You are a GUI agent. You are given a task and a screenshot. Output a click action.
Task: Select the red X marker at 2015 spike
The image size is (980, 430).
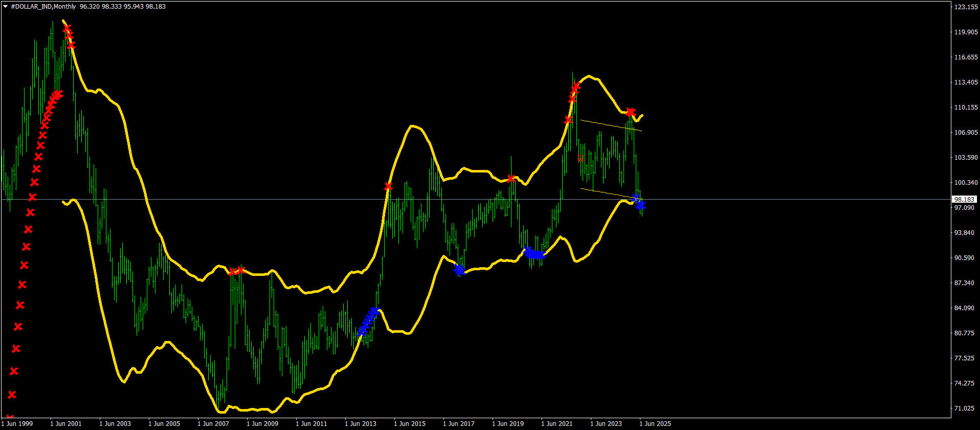pos(388,186)
